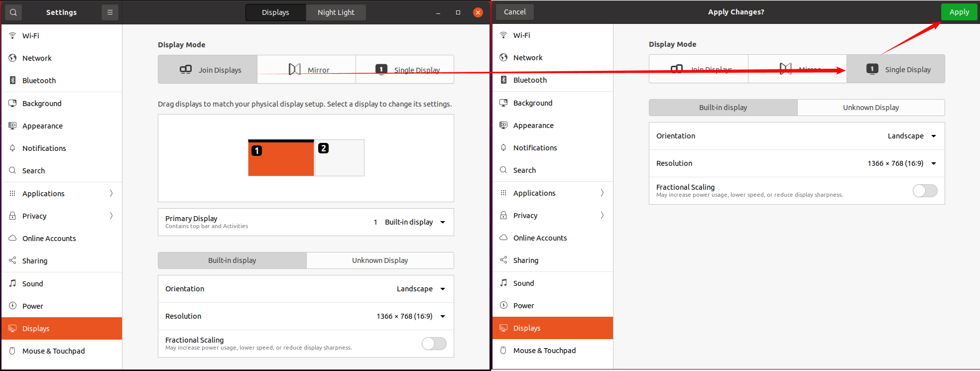This screenshot has width=980, height=371.
Task: Select Built-in display tab in right window
Action: click(x=723, y=108)
